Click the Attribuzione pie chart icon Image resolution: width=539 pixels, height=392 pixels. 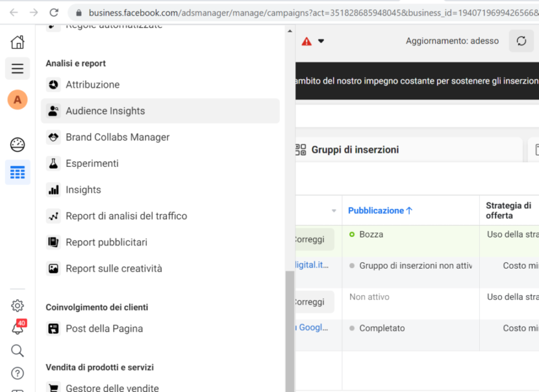pyautogui.click(x=53, y=84)
